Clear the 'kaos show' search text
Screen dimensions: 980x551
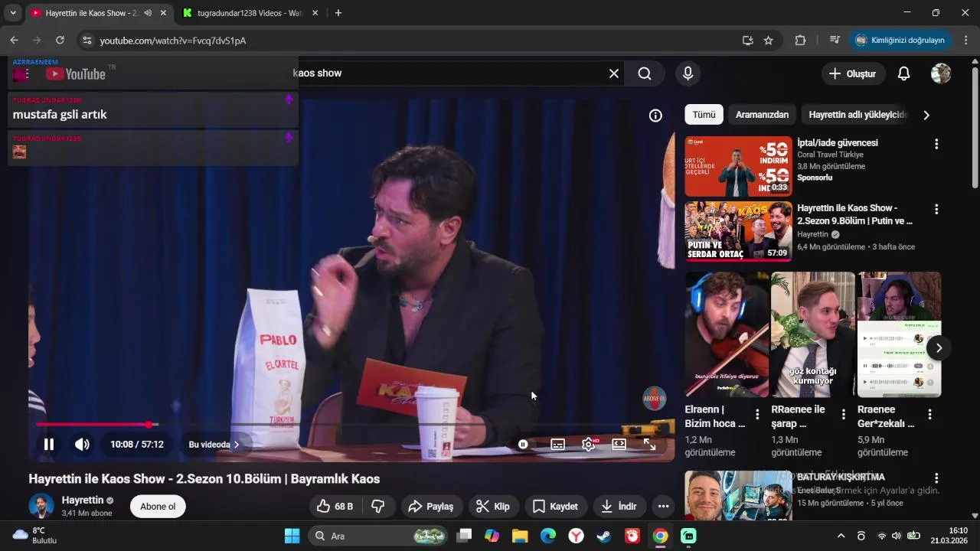coord(614,73)
